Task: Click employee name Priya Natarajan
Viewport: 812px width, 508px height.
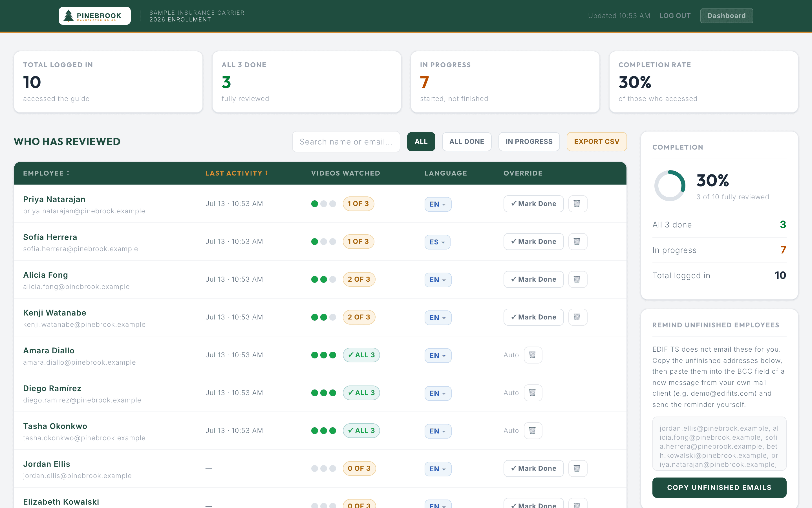Action: pos(54,199)
